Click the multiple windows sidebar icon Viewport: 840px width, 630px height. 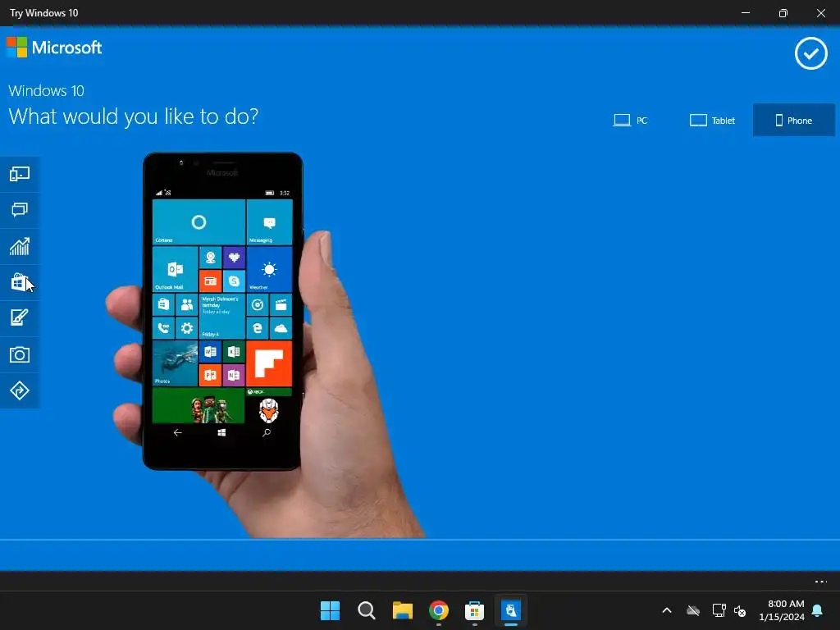click(20, 210)
